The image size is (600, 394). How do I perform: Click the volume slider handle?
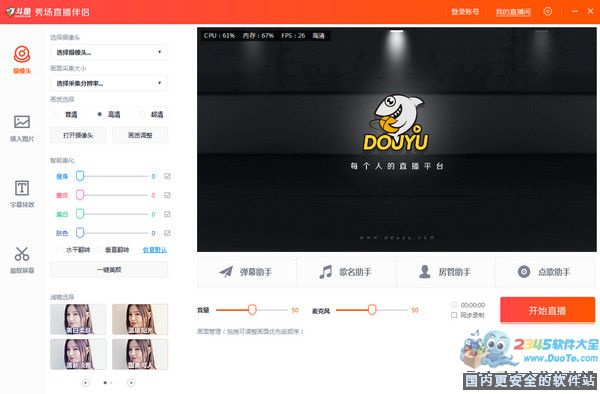click(252, 309)
